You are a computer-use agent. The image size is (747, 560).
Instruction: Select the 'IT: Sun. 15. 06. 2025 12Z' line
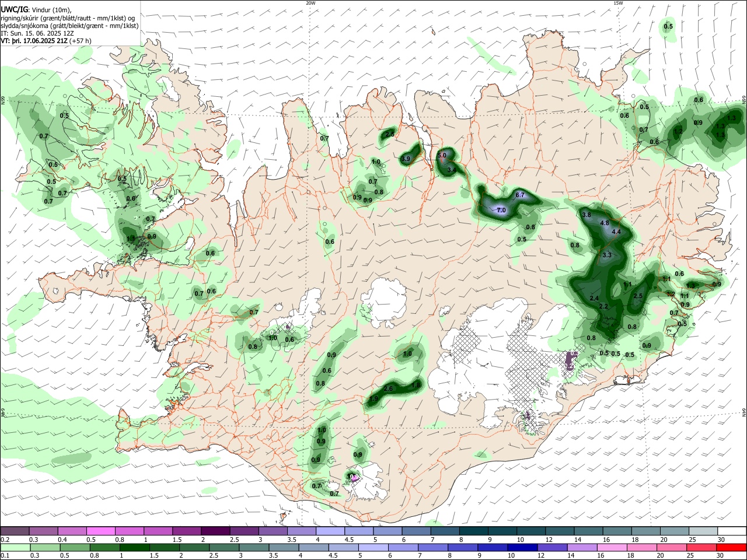click(x=39, y=33)
